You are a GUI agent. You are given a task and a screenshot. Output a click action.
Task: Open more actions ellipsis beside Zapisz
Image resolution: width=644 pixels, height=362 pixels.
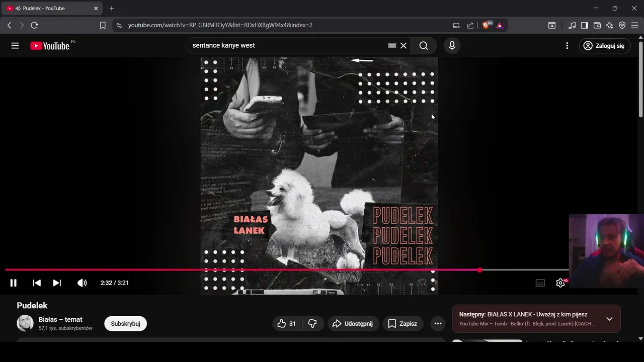click(438, 324)
